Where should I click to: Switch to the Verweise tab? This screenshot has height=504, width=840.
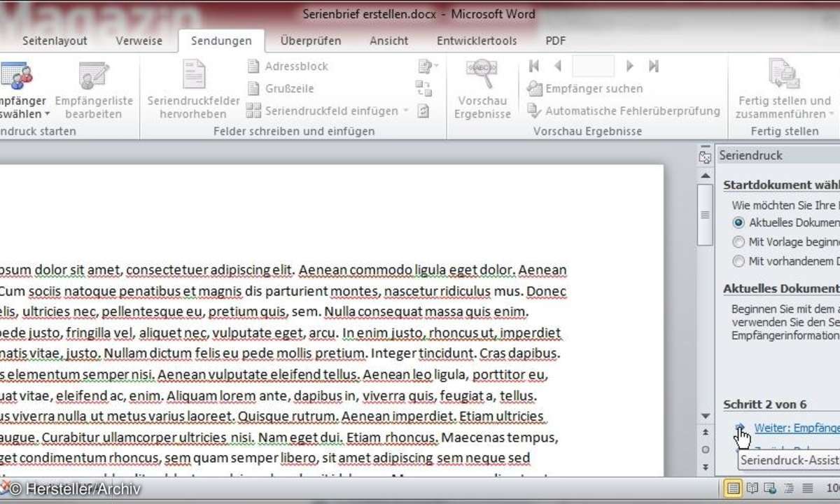click(138, 41)
